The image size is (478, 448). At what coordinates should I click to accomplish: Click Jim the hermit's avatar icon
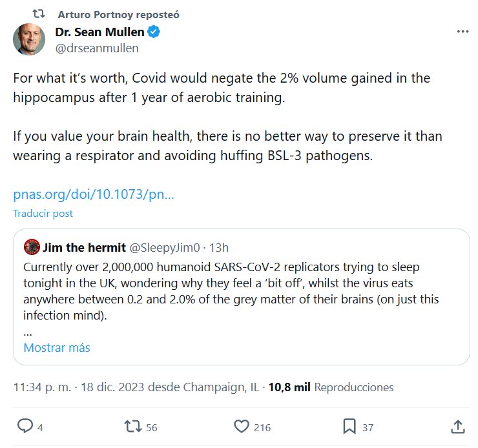pos(32,247)
